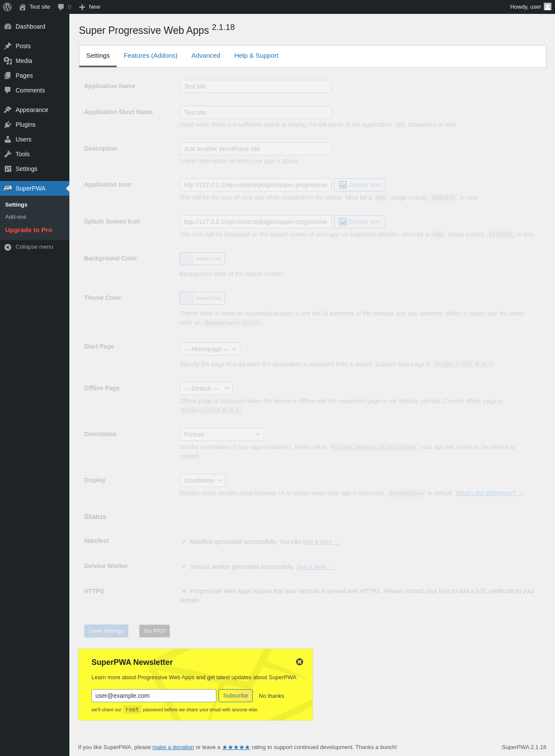Click the Plugins plug icon

tap(8, 125)
